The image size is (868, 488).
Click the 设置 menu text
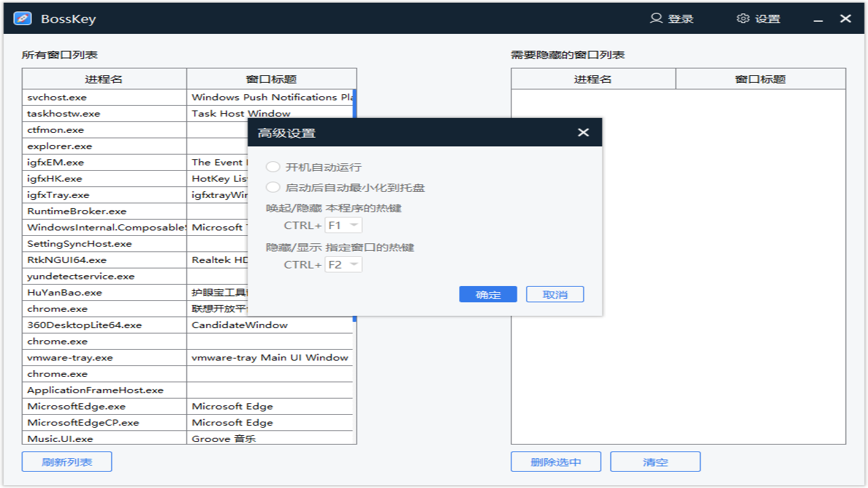[x=767, y=19]
